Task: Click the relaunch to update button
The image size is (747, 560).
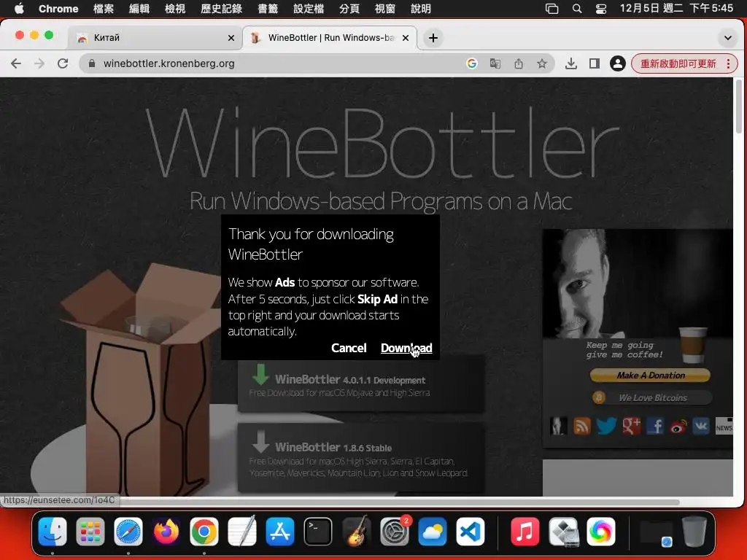Action: pyautogui.click(x=678, y=63)
